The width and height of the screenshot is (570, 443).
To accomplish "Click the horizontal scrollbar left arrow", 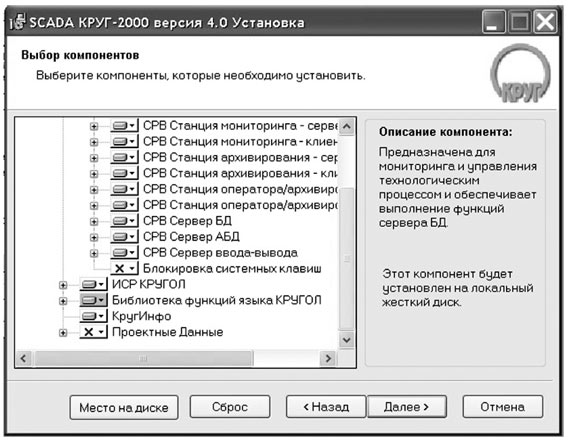I will [23, 358].
